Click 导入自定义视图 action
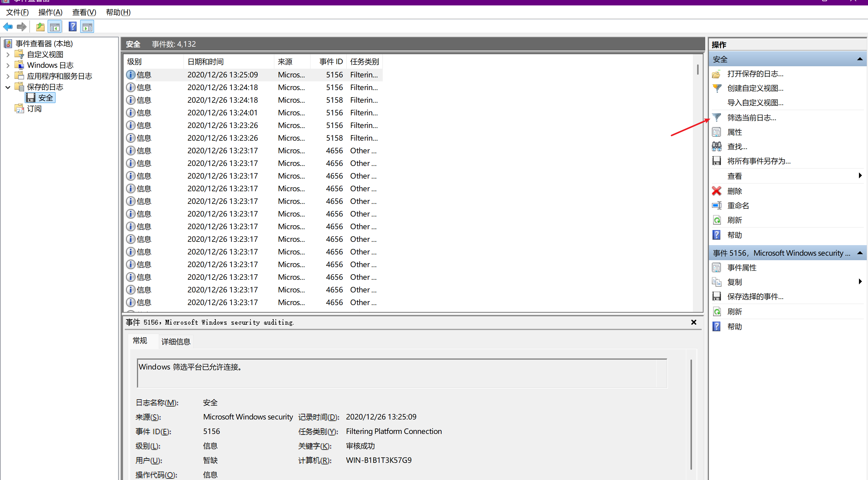Image resolution: width=868 pixels, height=480 pixels. (755, 103)
